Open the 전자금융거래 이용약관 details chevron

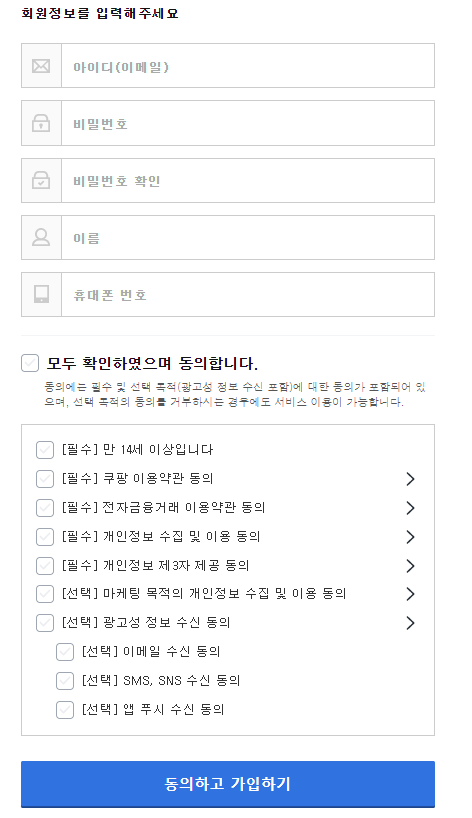(410, 508)
